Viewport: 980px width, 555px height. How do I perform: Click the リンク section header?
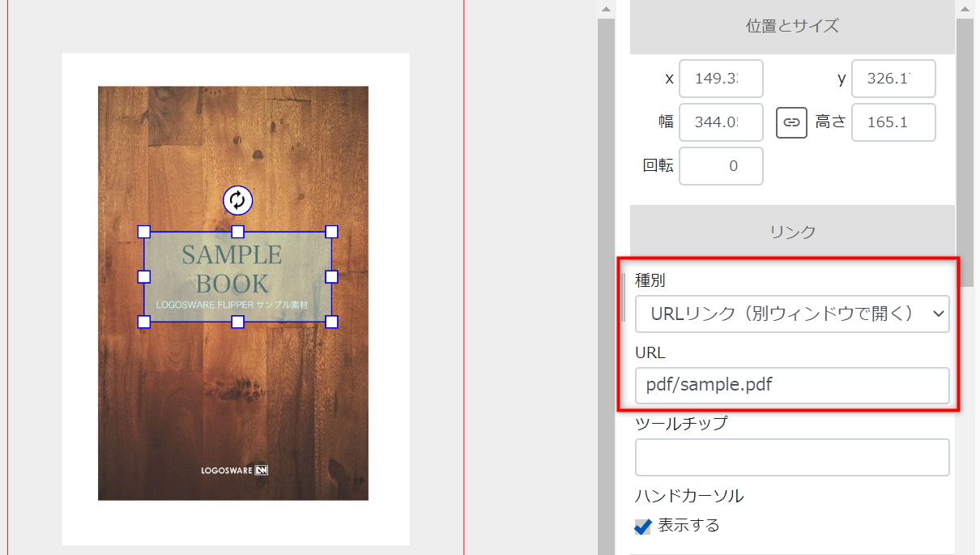click(791, 230)
